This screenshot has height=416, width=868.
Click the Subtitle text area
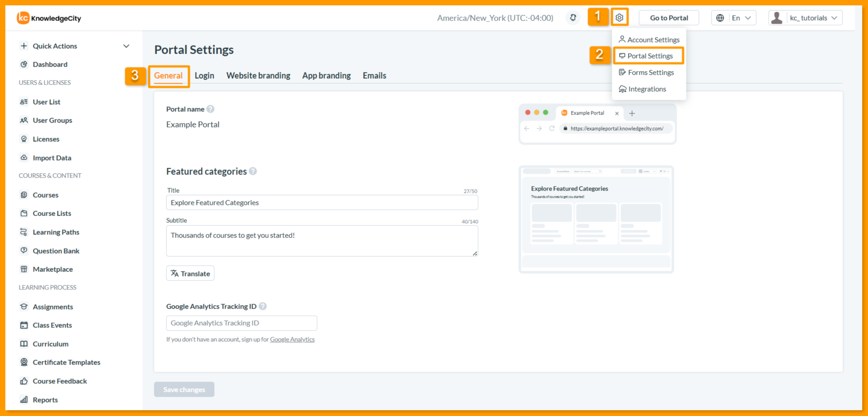tap(322, 241)
